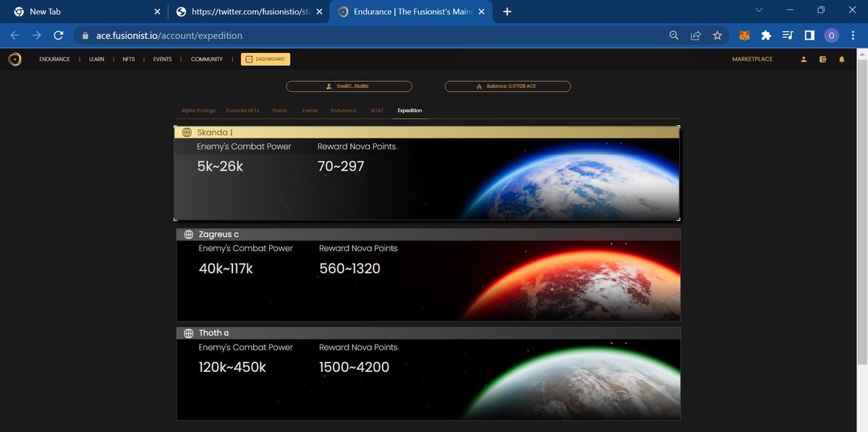Click the wallet address 0xeBC...fBaBb pill
Screen dimensions: 868x432
coord(349,86)
